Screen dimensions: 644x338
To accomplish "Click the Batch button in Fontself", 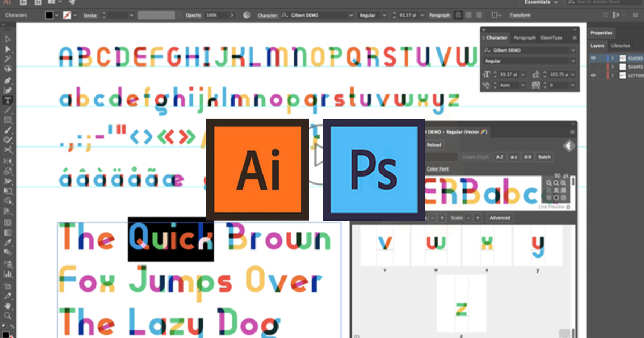I will (544, 157).
